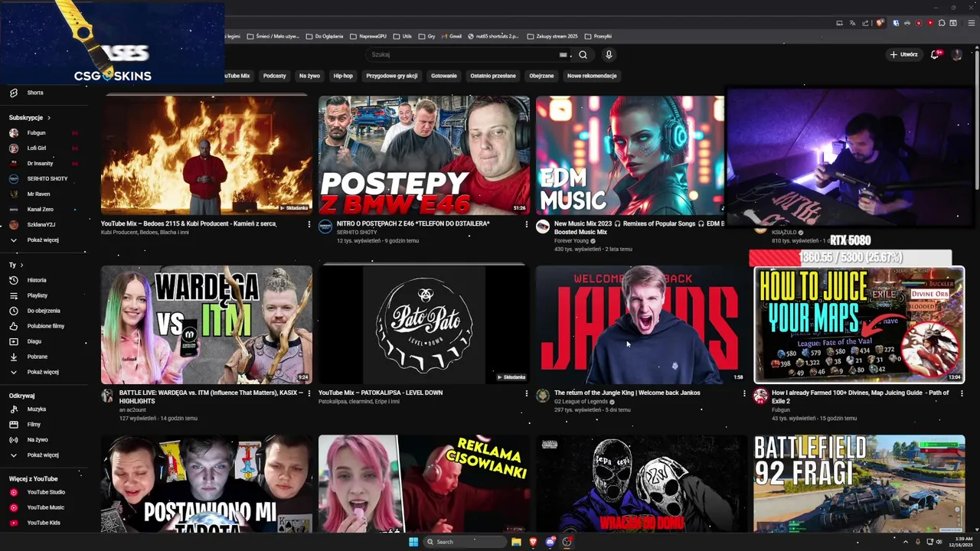Open Pobrane downloads
The width and height of the screenshot is (980, 551).
coord(37,357)
